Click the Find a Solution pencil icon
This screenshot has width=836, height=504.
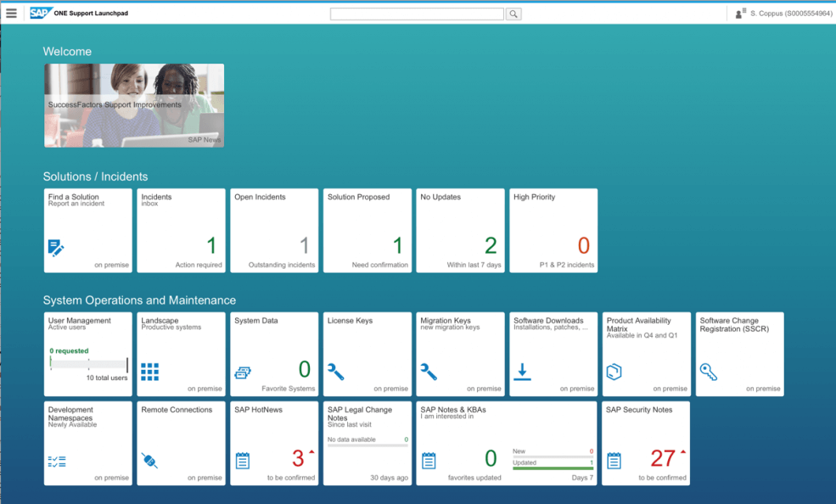click(55, 248)
